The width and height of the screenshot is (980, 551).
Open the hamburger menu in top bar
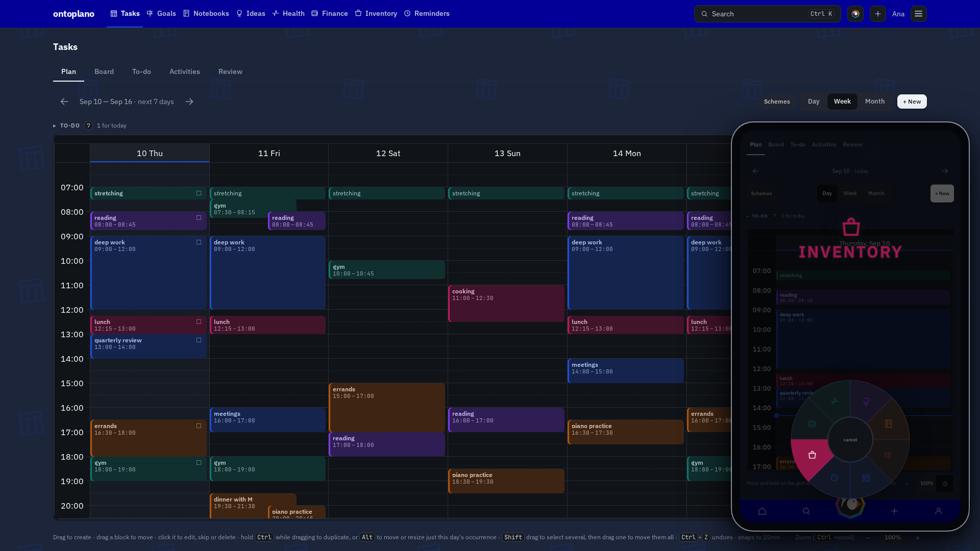click(x=919, y=14)
